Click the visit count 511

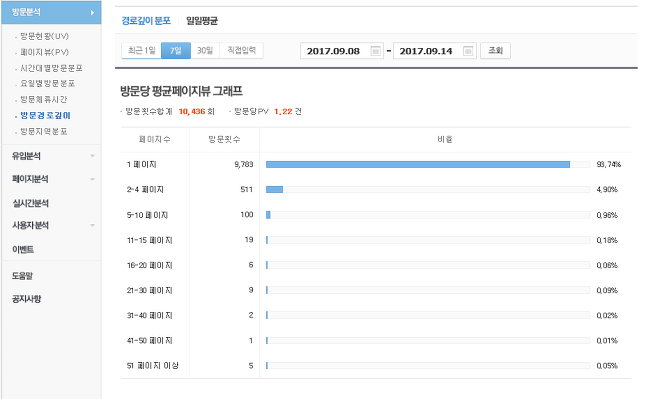[x=246, y=190]
